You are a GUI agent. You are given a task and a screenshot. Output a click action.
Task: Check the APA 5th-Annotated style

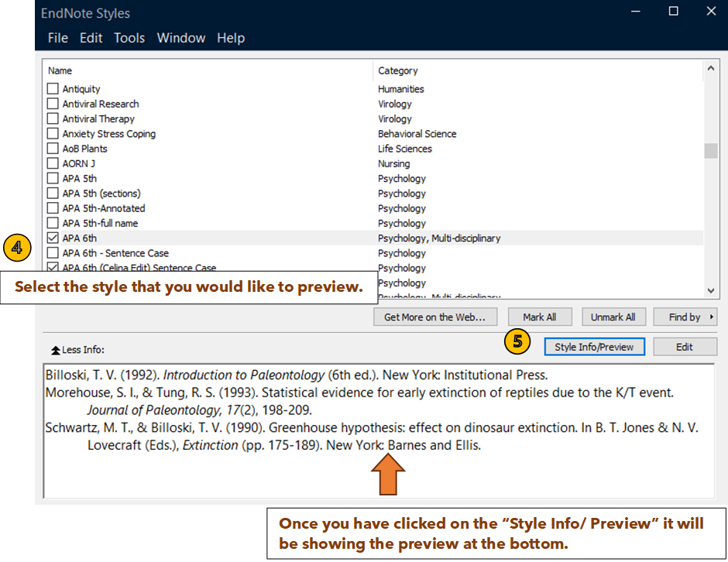pyautogui.click(x=51, y=207)
